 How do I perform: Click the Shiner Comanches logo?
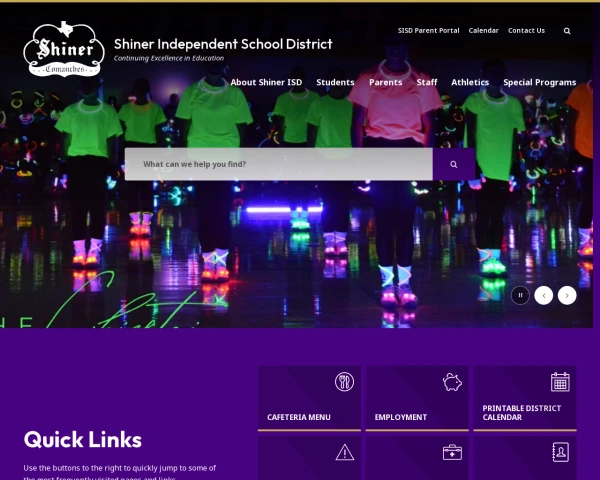pos(64,49)
